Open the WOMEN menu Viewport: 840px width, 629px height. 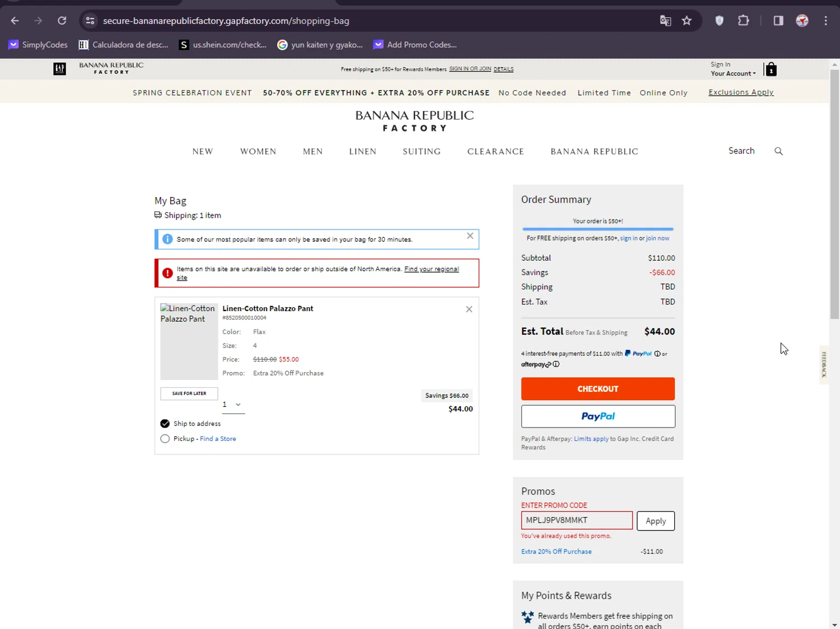[258, 152]
